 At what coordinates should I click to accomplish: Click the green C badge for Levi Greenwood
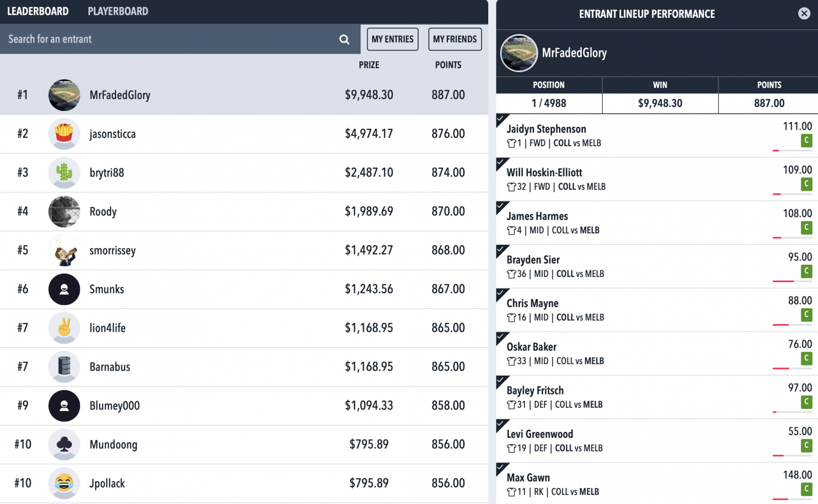(806, 445)
